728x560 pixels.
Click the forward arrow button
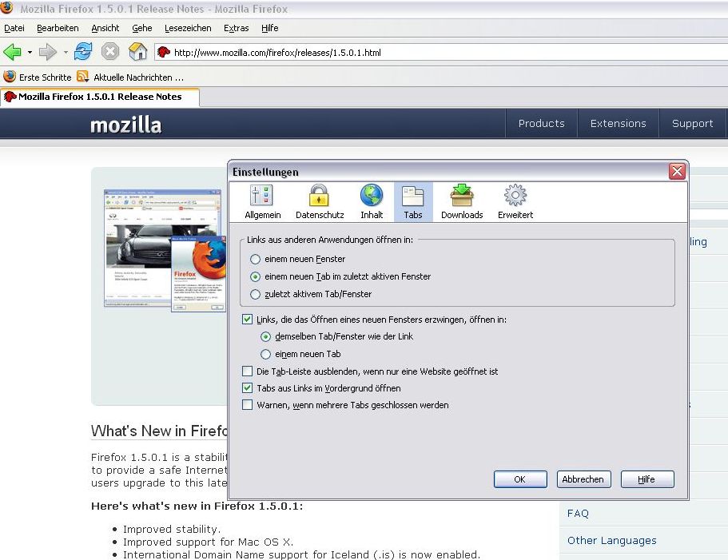[x=47, y=52]
